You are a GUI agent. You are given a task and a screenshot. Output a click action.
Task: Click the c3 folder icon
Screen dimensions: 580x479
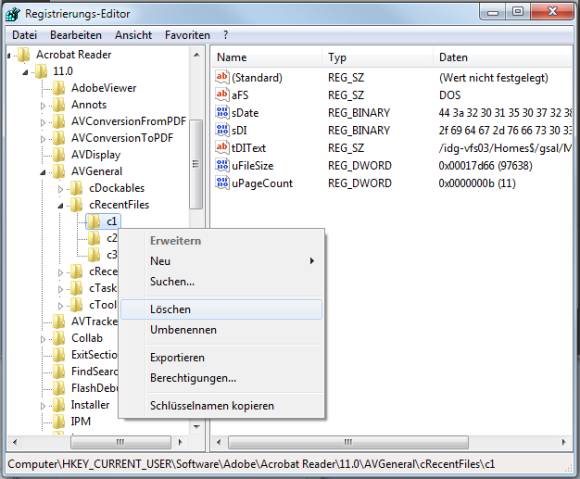pos(94,255)
